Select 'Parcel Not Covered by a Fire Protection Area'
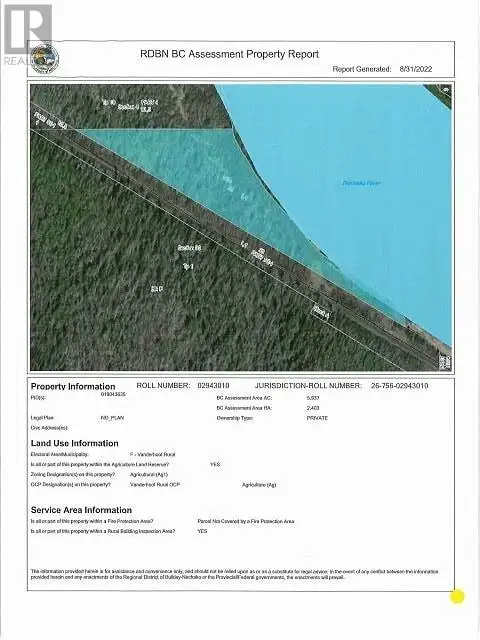 [246, 521]
